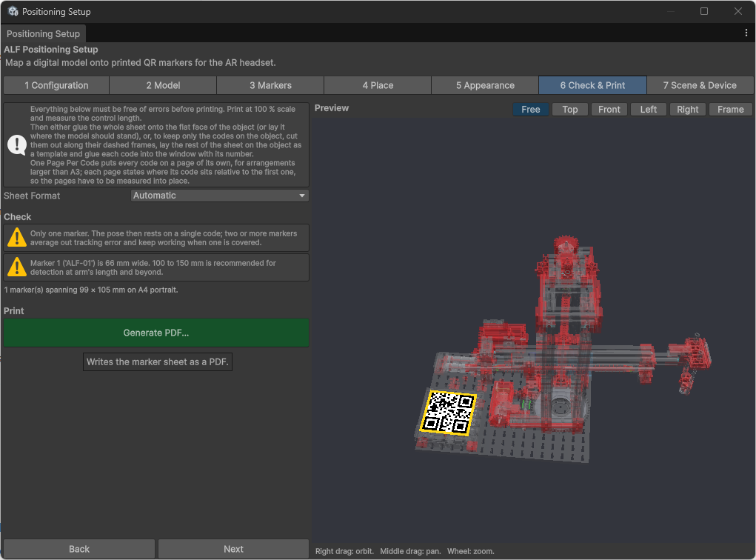Click the Back button

click(x=79, y=549)
